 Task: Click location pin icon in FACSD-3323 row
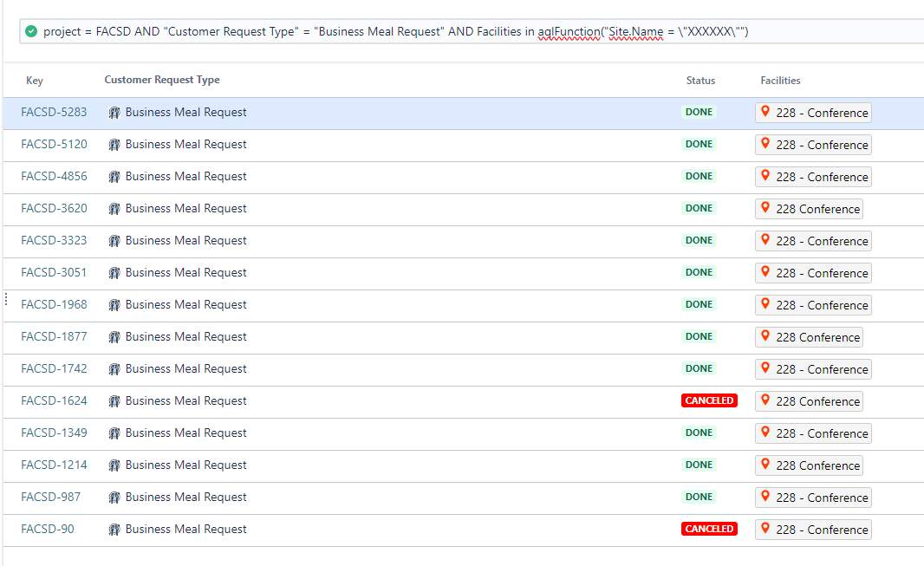765,240
